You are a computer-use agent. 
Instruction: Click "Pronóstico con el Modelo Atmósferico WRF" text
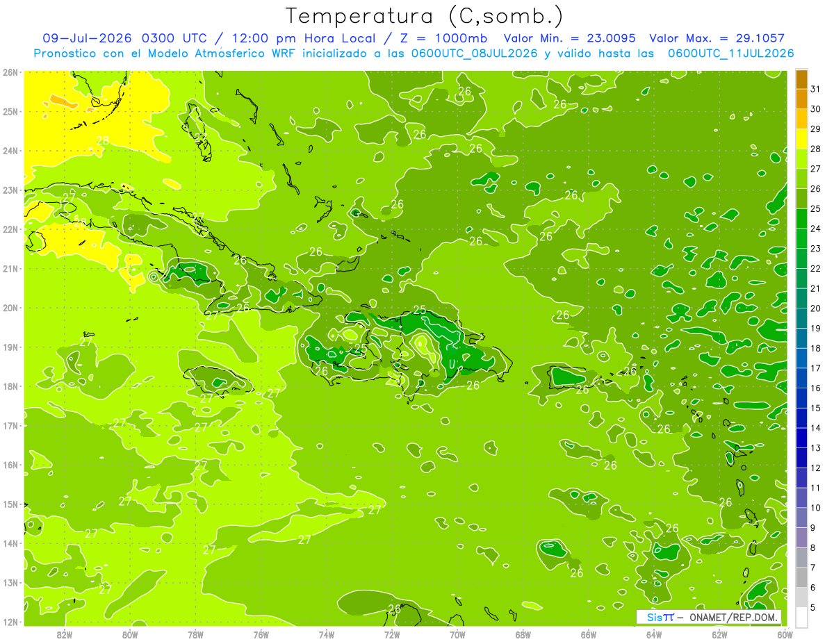[165, 53]
